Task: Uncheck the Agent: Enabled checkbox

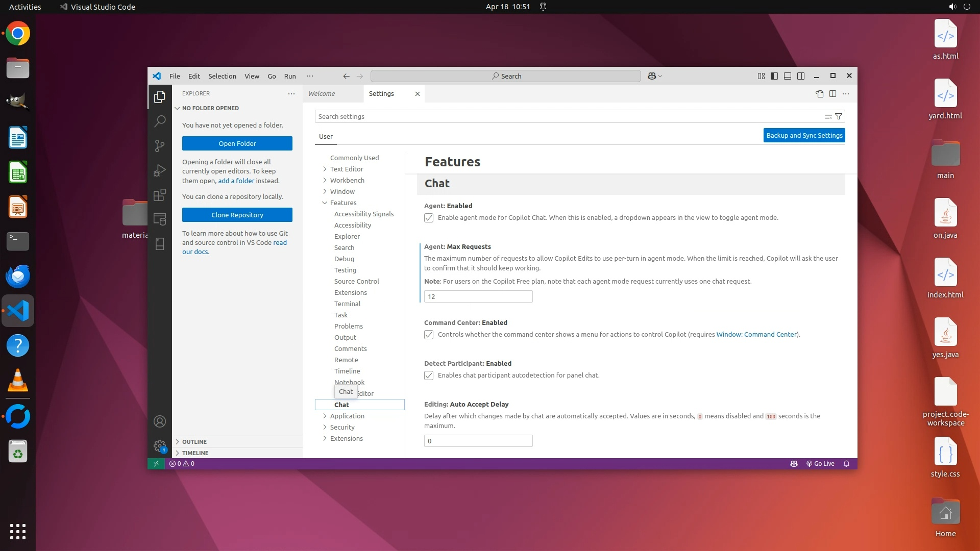Action: click(x=429, y=218)
